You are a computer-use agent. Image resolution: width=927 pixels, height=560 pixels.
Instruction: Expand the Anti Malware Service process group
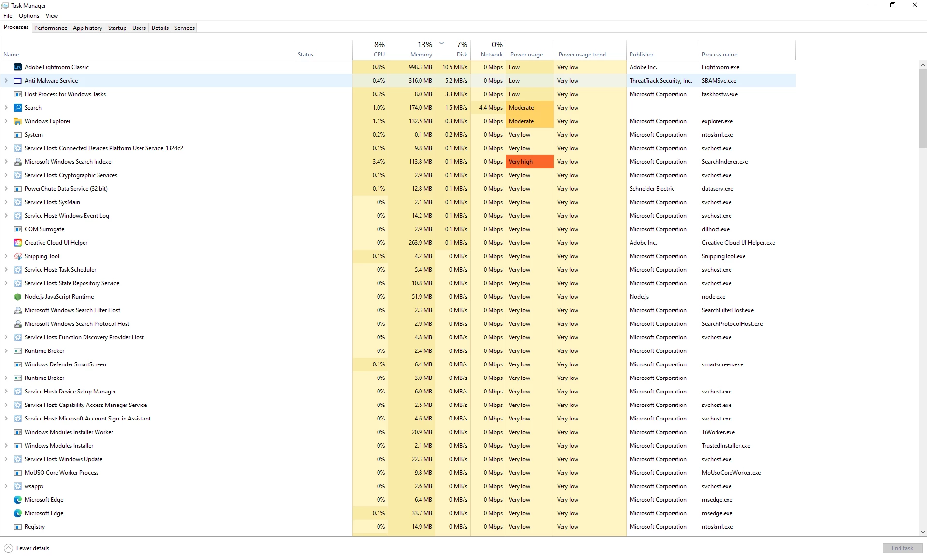pos(6,81)
